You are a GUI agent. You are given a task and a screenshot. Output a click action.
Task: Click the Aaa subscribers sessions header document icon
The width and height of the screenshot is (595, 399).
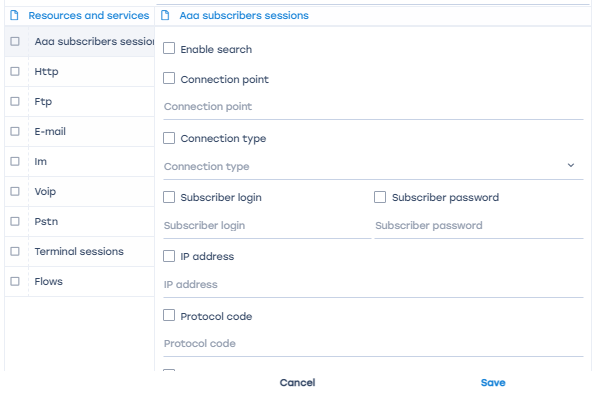click(165, 16)
